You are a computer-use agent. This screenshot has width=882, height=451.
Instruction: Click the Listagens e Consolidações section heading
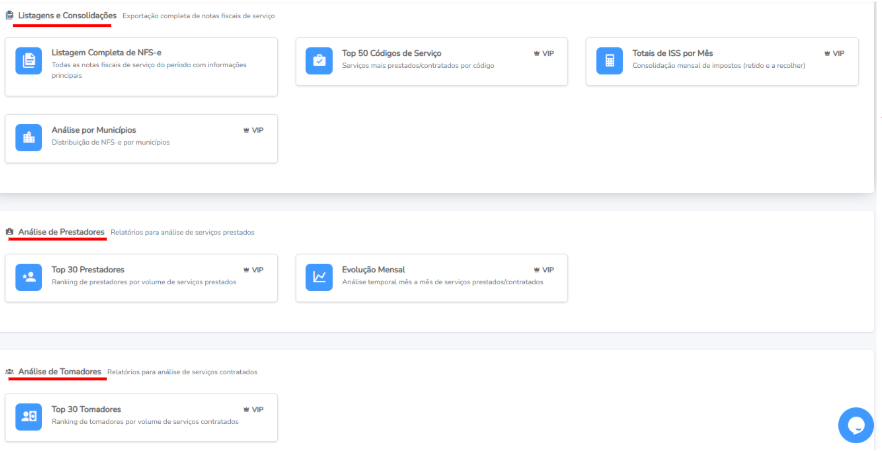(x=67, y=16)
